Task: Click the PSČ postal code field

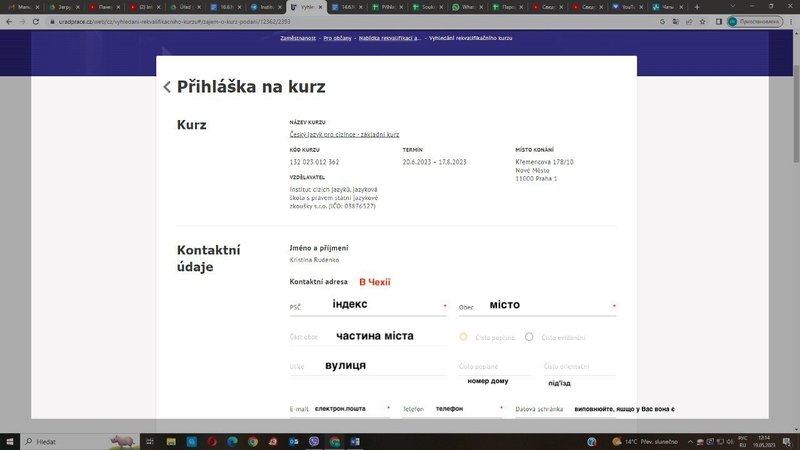Action: 368,306
